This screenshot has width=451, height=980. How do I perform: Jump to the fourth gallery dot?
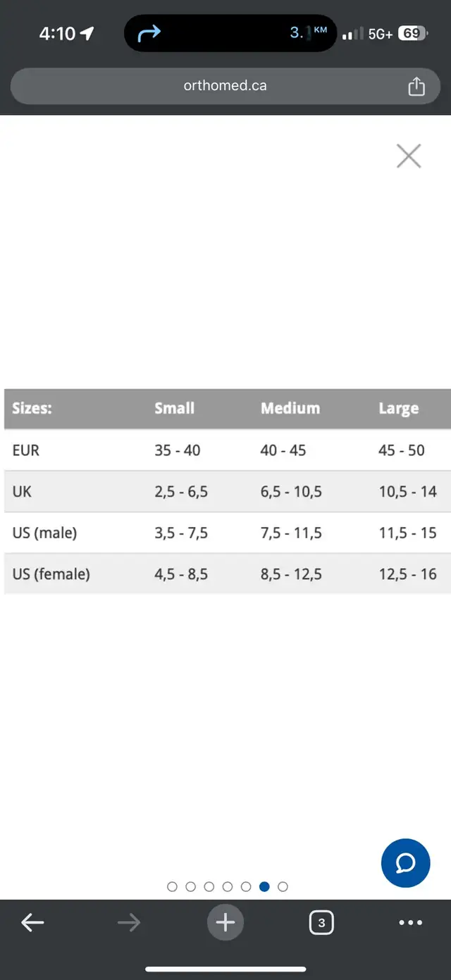pos(228,886)
